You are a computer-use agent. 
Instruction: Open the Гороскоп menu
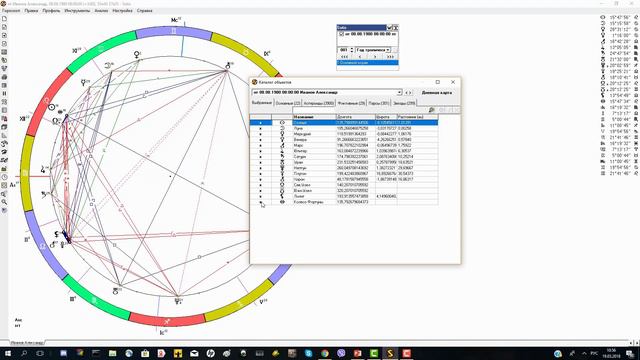coord(11,11)
